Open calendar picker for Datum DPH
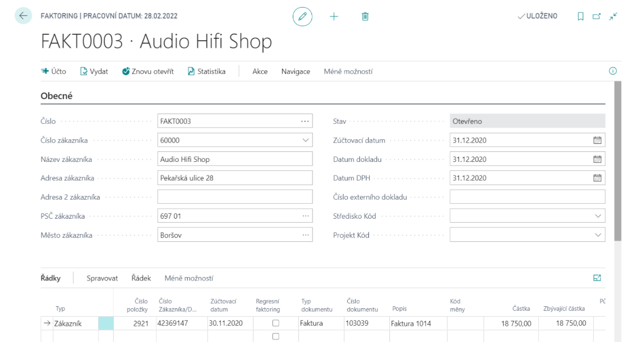Image resolution: width=644 pixels, height=362 pixels. point(597,178)
